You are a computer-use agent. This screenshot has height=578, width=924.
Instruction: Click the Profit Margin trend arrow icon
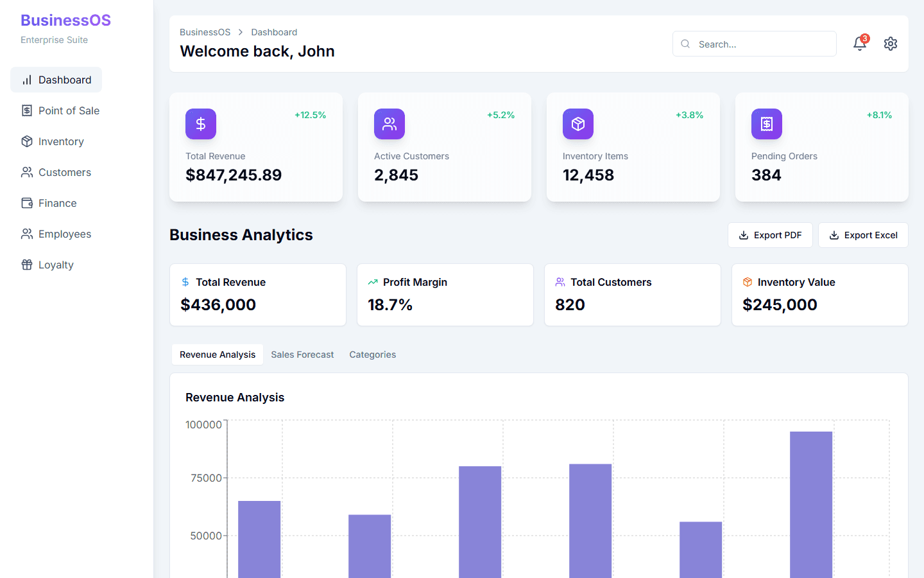[x=373, y=282]
